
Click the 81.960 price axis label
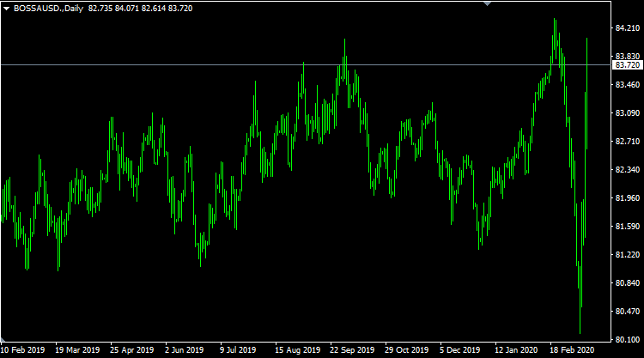click(628, 197)
